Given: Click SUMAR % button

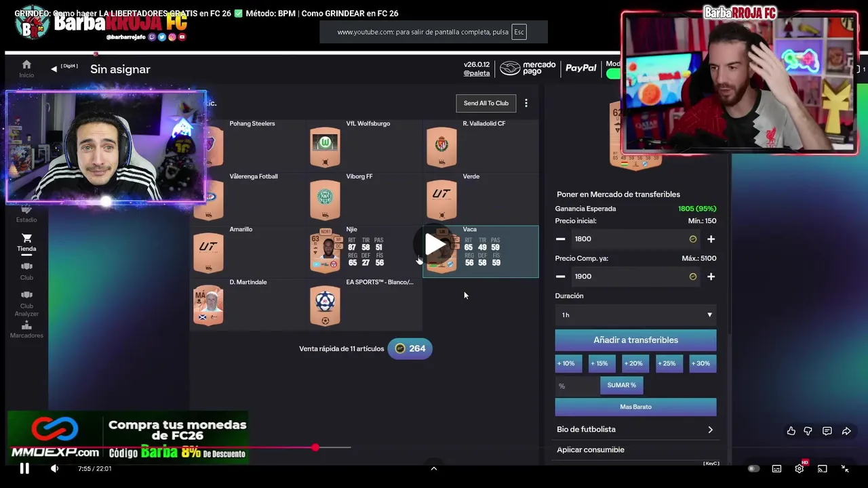Looking at the screenshot, I should (x=621, y=386).
